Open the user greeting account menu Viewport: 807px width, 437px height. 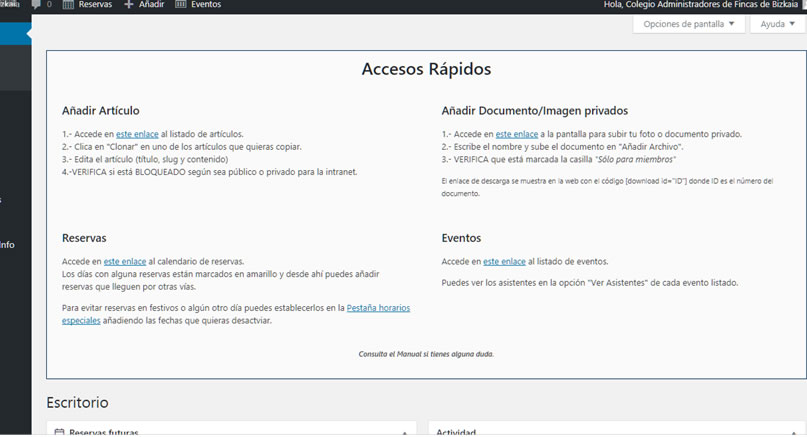[x=700, y=4]
